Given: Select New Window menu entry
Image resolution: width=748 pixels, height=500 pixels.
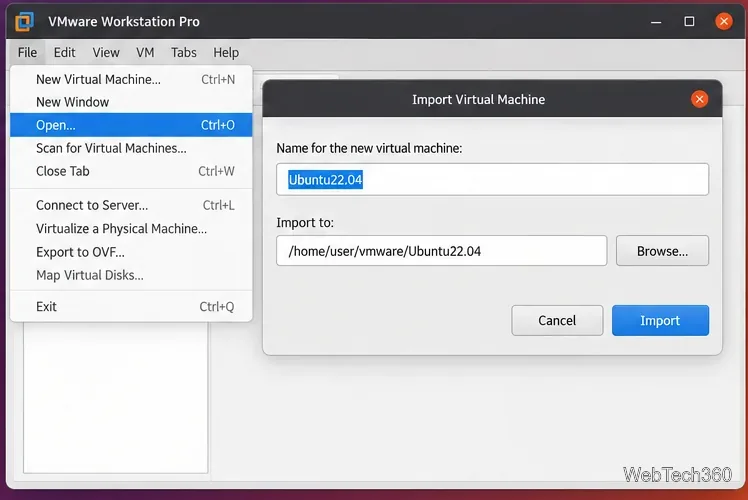Looking at the screenshot, I should coord(131,102).
